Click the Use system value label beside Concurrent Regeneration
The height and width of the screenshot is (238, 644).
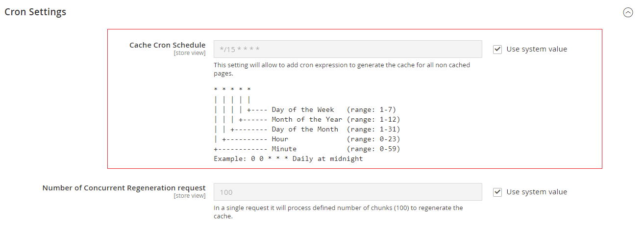coord(537,192)
